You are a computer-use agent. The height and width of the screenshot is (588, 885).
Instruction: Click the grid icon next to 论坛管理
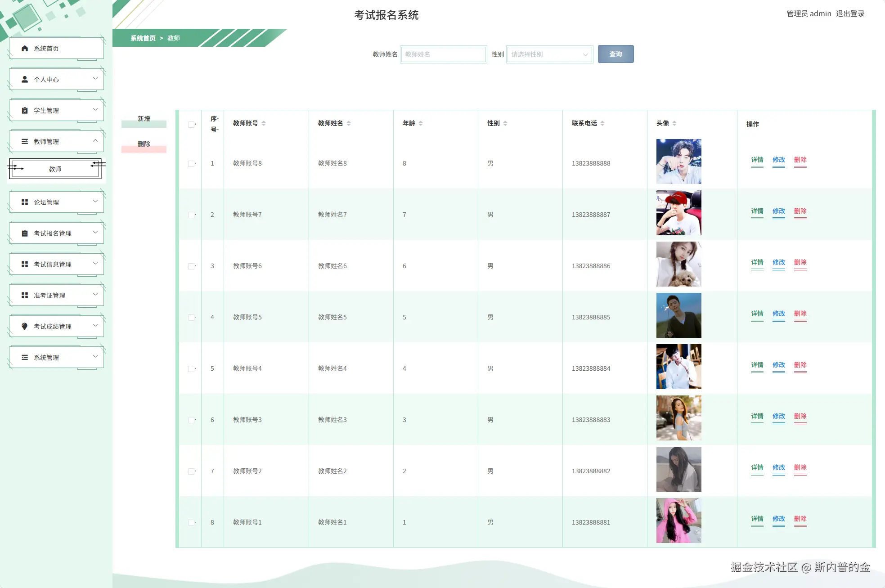point(25,202)
